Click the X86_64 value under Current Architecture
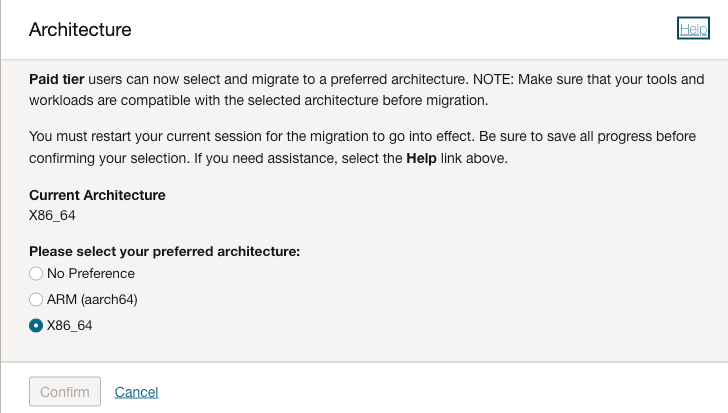Viewport: 728px width, 413px height. 53,213
